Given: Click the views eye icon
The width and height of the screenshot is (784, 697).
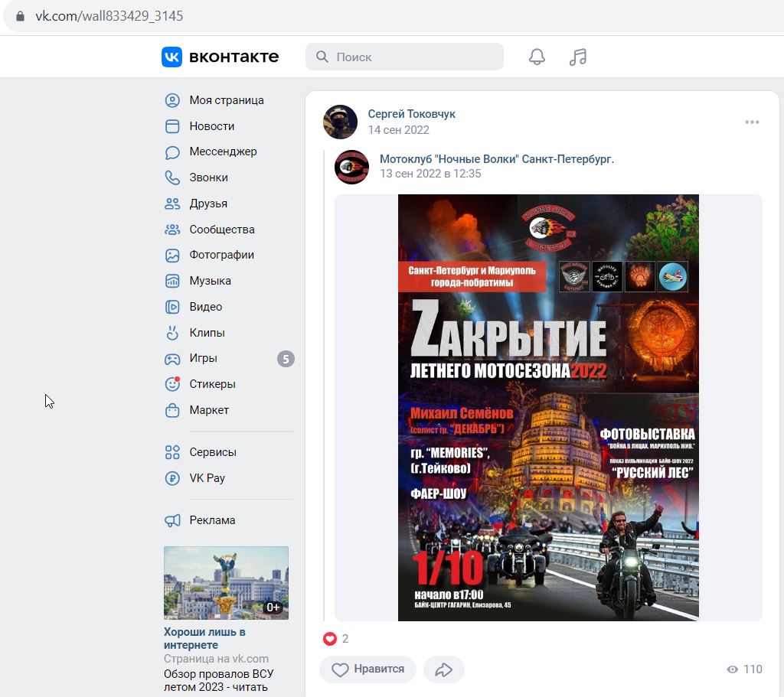Looking at the screenshot, I should click(x=733, y=669).
